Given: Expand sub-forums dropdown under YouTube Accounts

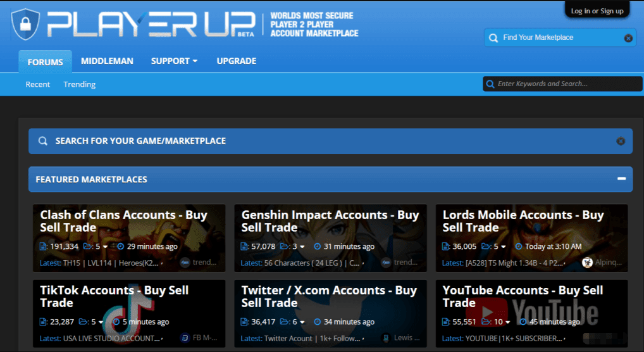Looking at the screenshot, I should [508, 322].
